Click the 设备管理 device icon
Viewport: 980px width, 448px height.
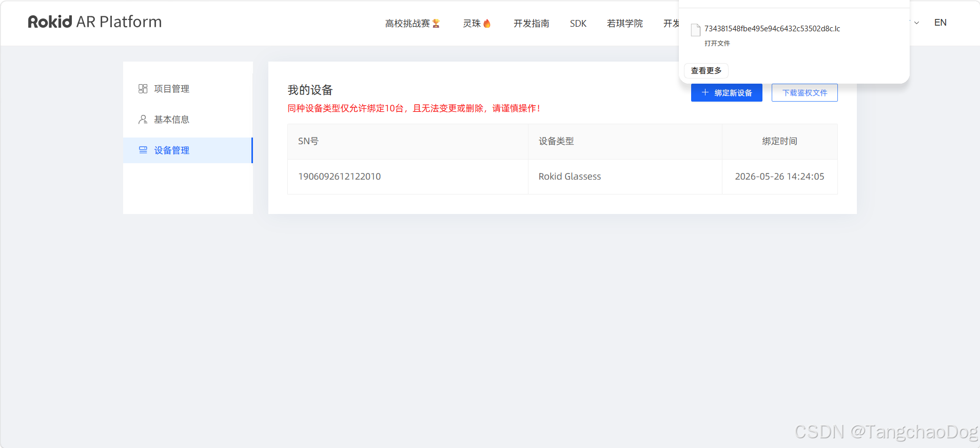point(143,150)
